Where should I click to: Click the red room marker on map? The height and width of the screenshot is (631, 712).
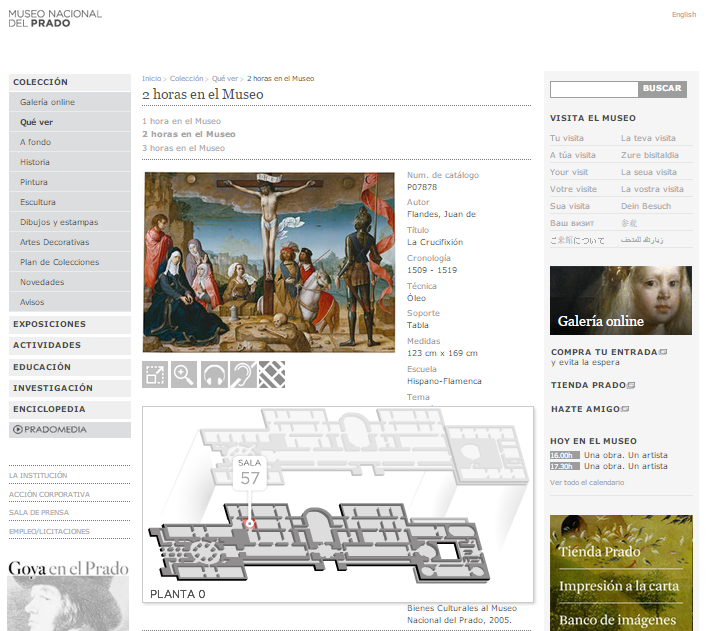(x=250, y=523)
